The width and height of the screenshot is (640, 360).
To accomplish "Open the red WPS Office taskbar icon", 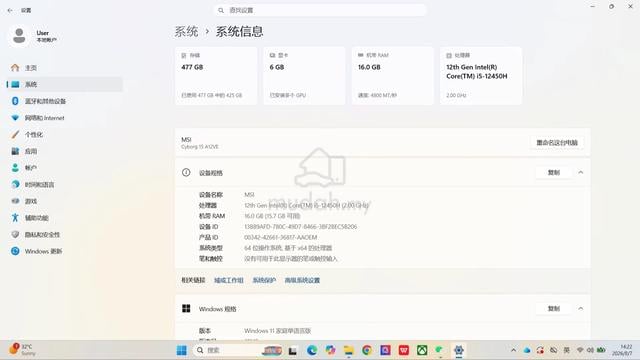I will [404, 350].
